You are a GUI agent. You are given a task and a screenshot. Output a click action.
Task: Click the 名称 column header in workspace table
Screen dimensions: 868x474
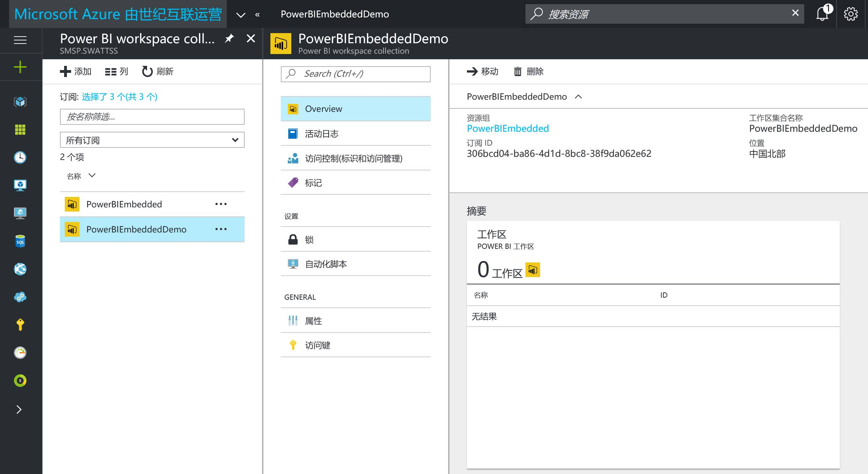pyautogui.click(x=481, y=295)
